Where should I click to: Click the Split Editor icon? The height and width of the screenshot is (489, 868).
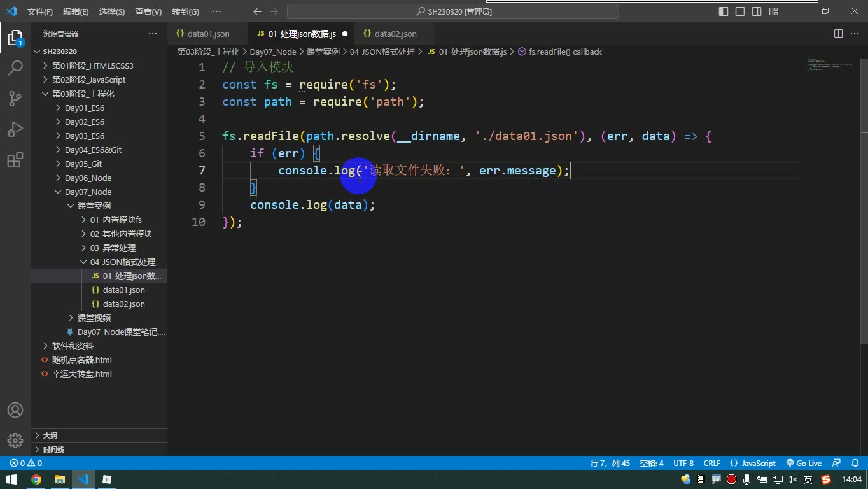838,34
